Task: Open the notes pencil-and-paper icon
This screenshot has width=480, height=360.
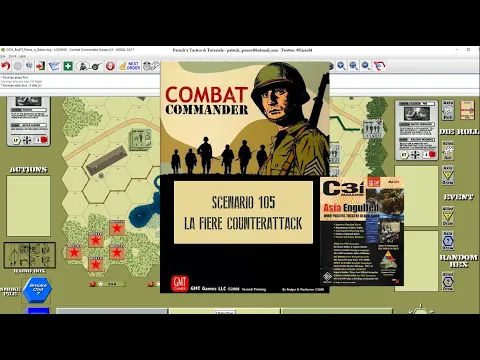Action: [54, 66]
